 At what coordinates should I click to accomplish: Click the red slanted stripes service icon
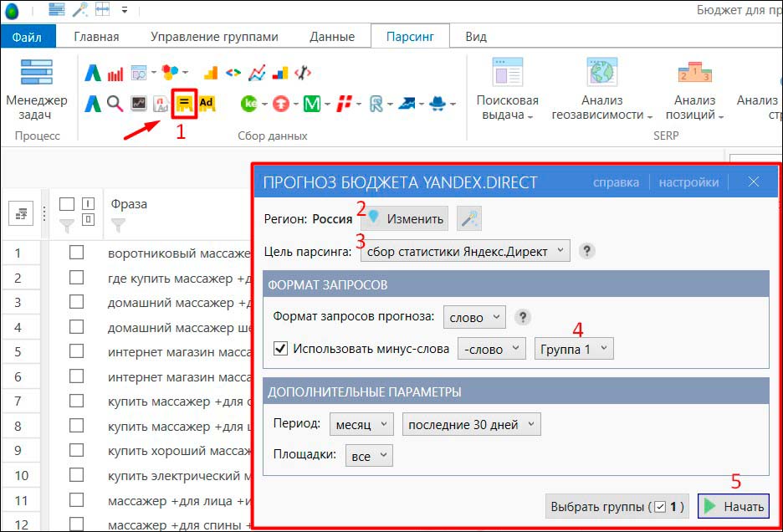click(344, 104)
